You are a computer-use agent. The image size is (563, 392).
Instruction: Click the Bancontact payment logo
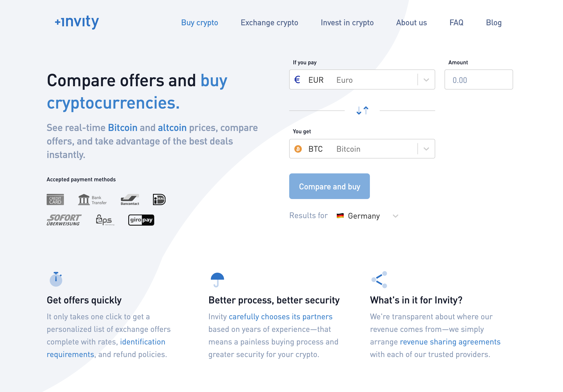(130, 200)
